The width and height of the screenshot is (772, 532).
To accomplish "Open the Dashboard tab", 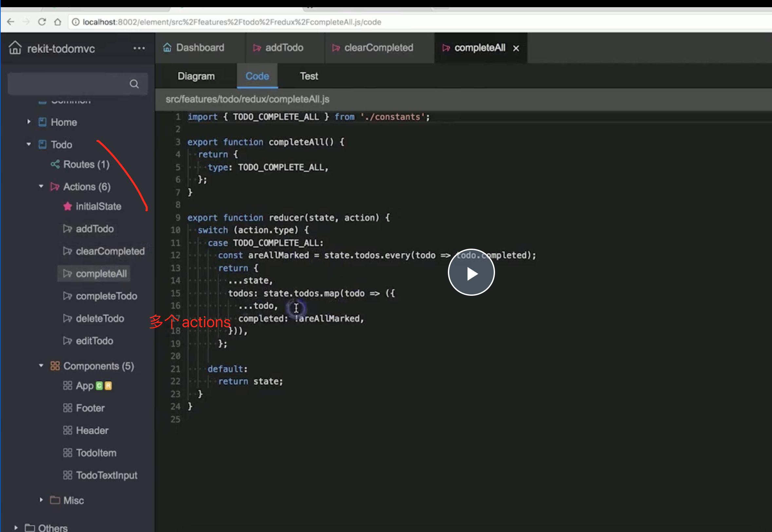I will pyautogui.click(x=200, y=48).
